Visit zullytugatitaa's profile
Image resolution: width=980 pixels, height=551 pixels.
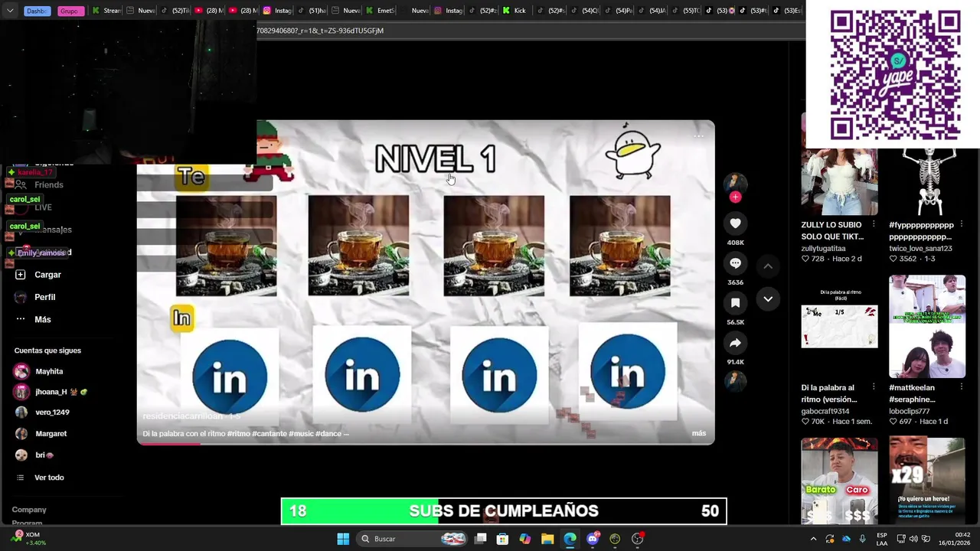click(x=823, y=249)
